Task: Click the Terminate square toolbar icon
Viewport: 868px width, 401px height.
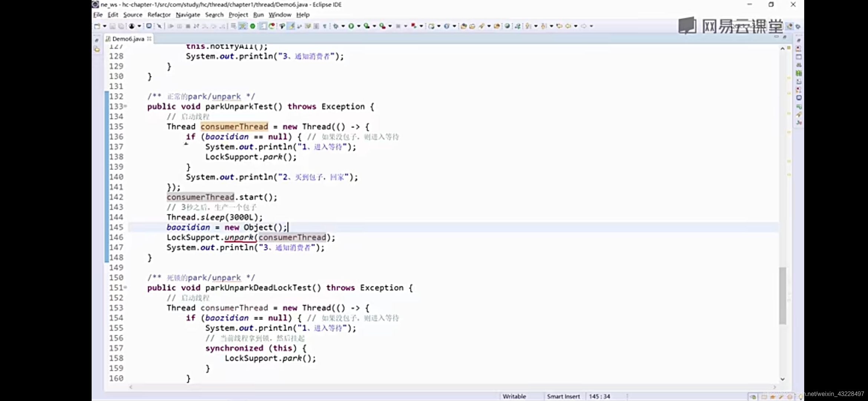Action: pos(188,26)
